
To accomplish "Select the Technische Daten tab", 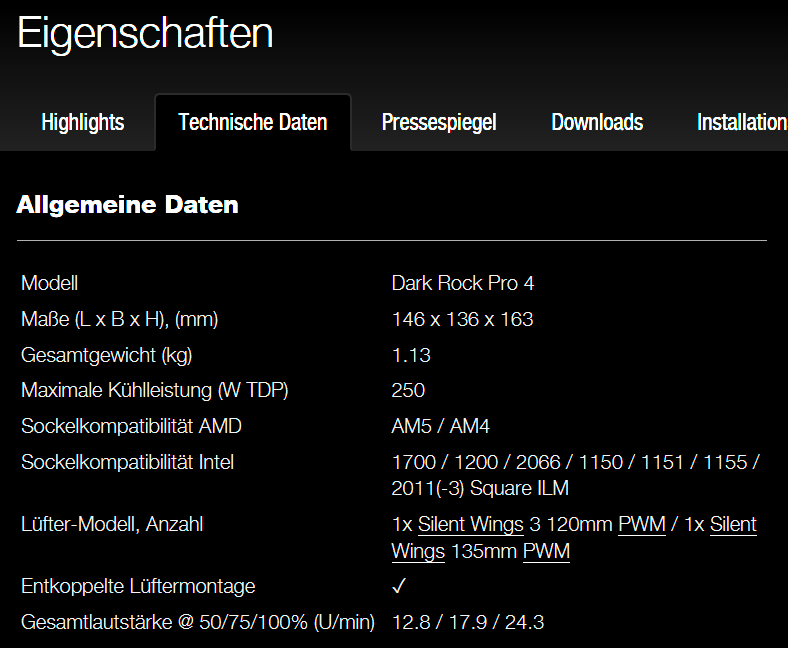I will tap(253, 122).
